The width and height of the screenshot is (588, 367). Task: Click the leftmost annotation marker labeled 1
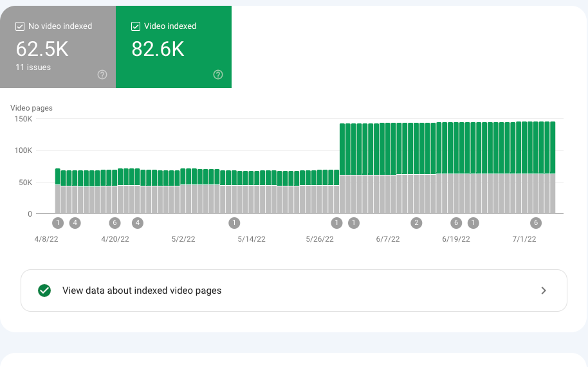(59, 223)
